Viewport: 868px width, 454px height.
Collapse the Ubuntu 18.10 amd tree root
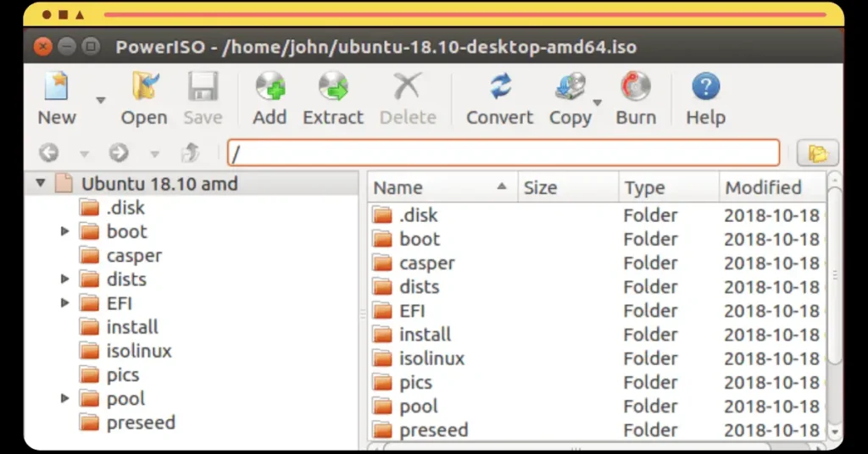(41, 182)
